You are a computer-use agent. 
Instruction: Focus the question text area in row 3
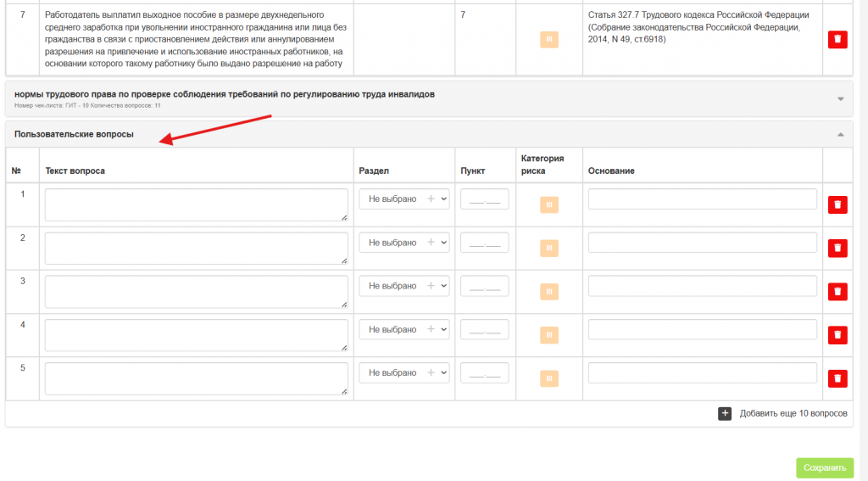coord(197,292)
